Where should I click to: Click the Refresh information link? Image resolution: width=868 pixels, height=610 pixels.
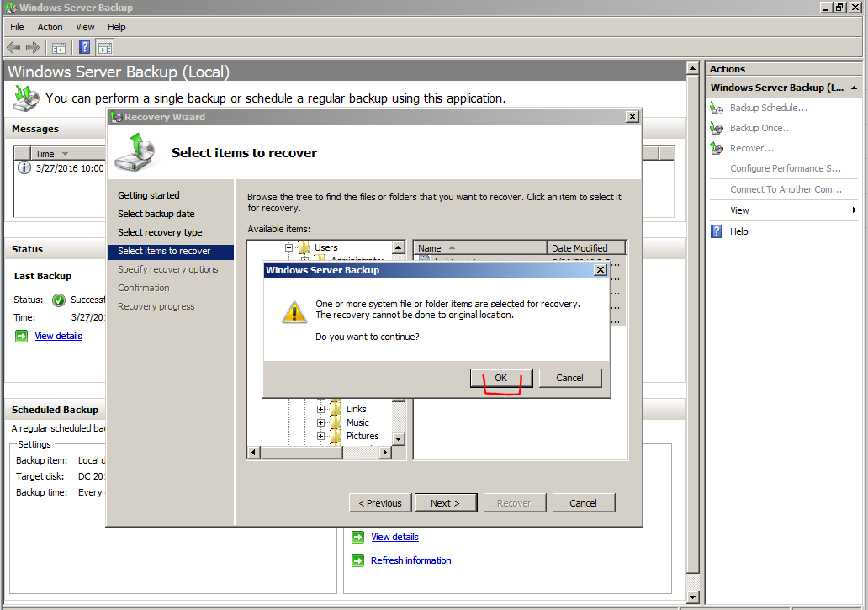411,560
